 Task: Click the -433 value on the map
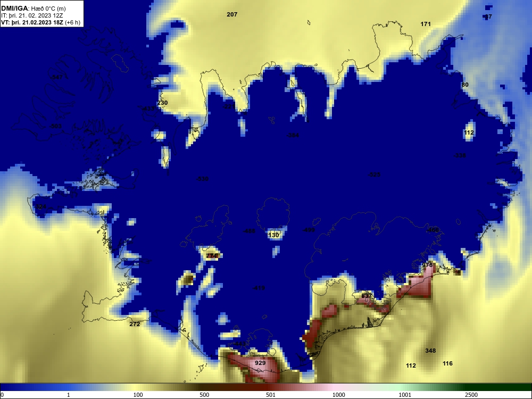pyautogui.click(x=148, y=109)
